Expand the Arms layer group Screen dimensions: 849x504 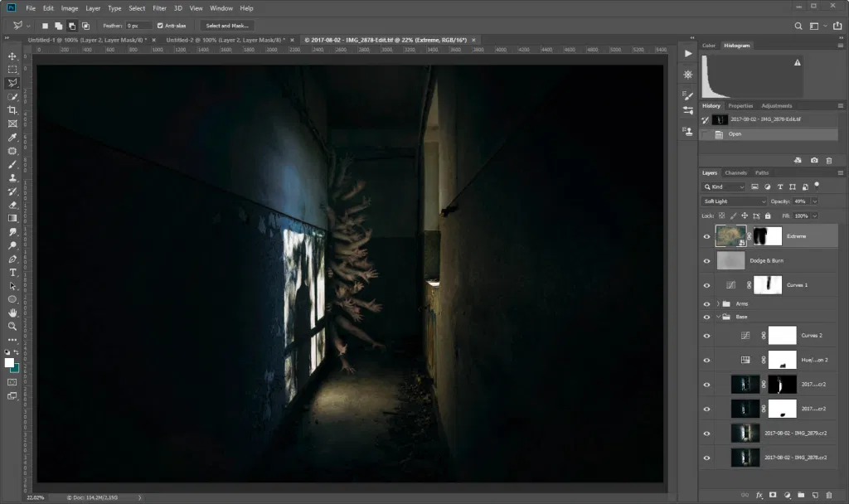718,304
